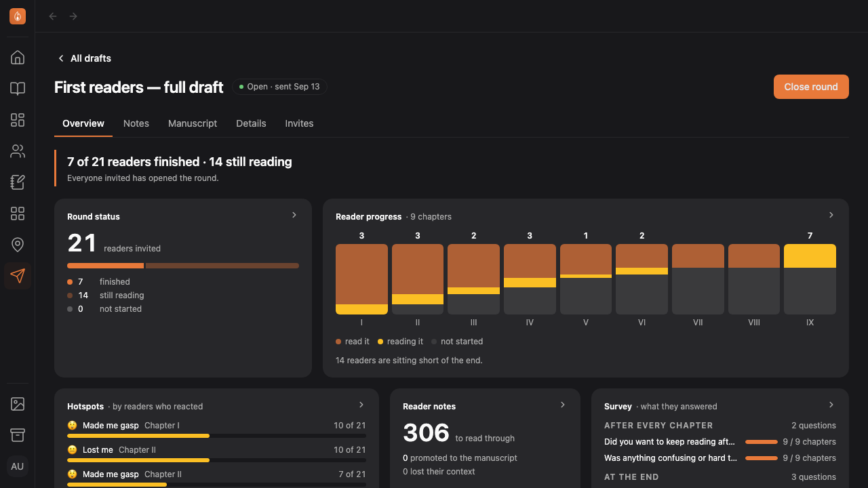Select the chapter I bar in Reader progress
868x488 pixels.
pyautogui.click(x=361, y=279)
